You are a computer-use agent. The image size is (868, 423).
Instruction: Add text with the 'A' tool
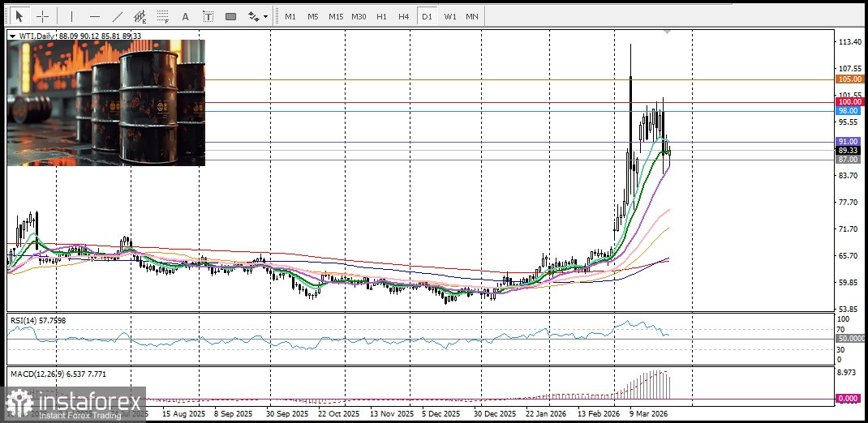[186, 16]
